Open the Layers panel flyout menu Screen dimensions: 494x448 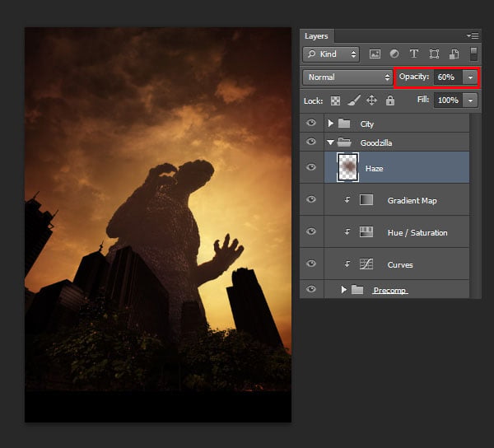(473, 36)
